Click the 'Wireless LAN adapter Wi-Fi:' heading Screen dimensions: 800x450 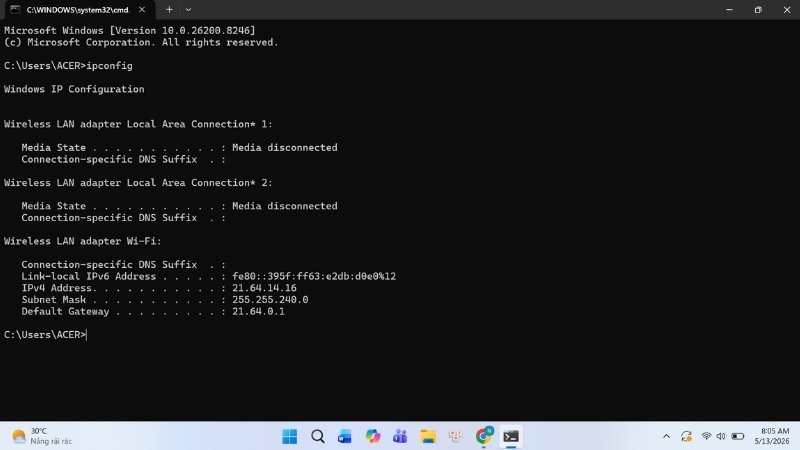click(x=83, y=241)
